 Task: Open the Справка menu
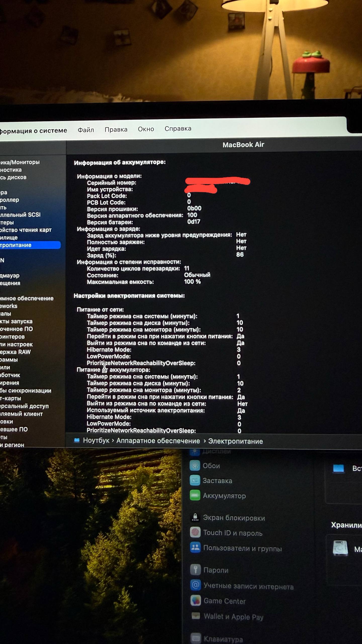tap(178, 129)
